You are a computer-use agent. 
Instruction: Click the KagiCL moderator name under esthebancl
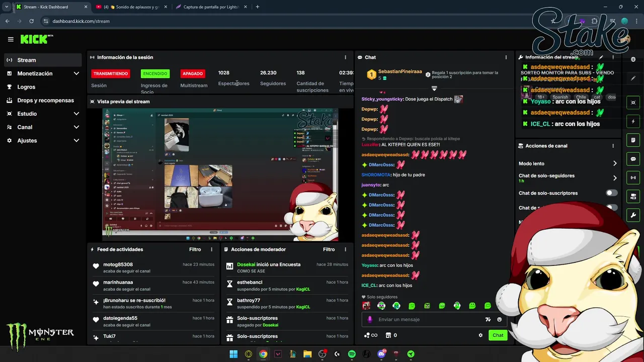[x=303, y=289]
